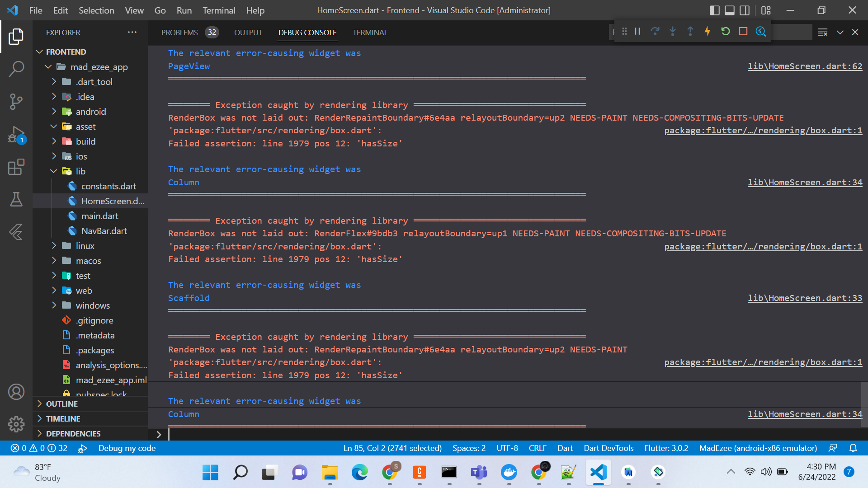Select MadEzee emulator device in status bar

click(x=758, y=448)
